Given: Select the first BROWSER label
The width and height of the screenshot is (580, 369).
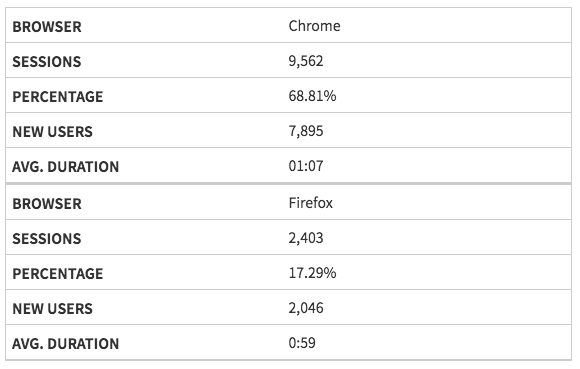Looking at the screenshot, I should pos(47,27).
